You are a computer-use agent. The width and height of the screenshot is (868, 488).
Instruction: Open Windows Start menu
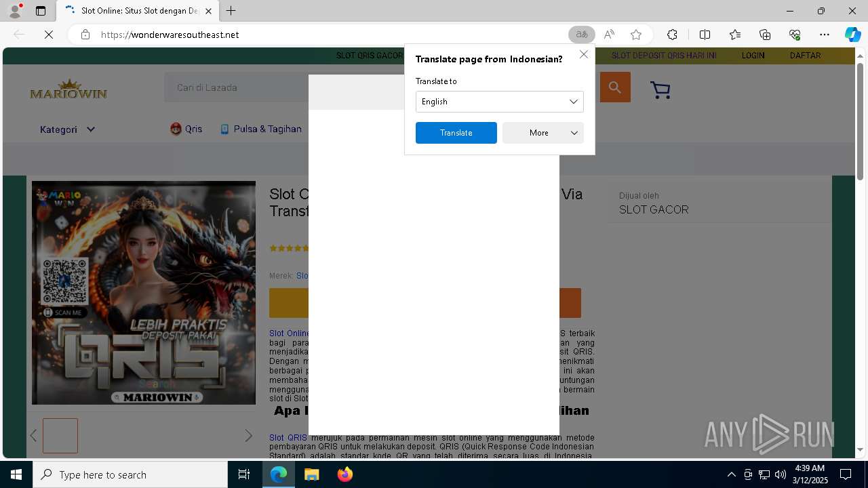pyautogui.click(x=16, y=474)
